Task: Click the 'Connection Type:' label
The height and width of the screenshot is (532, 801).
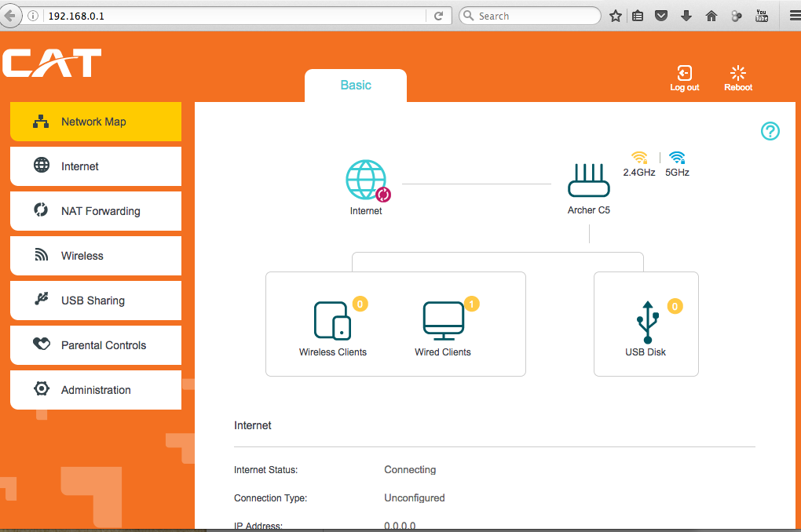Action: click(271, 497)
